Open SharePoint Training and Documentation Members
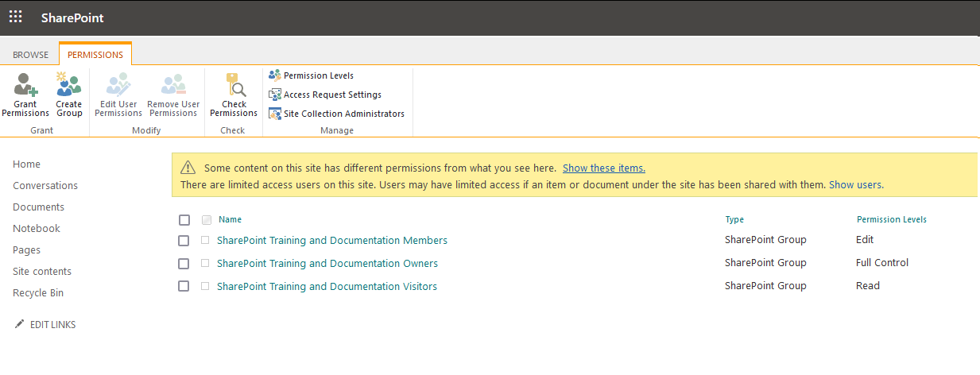The height and width of the screenshot is (375, 980). [x=332, y=240]
